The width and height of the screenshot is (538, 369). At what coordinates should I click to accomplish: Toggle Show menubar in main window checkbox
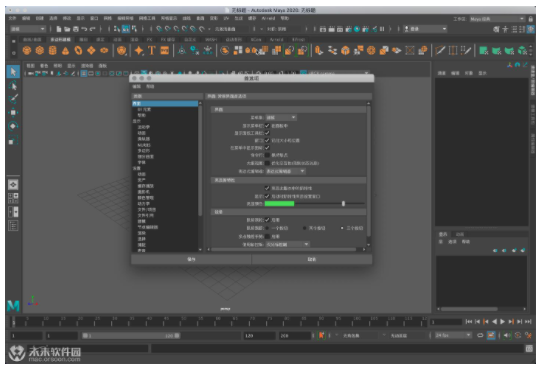coord(267,126)
